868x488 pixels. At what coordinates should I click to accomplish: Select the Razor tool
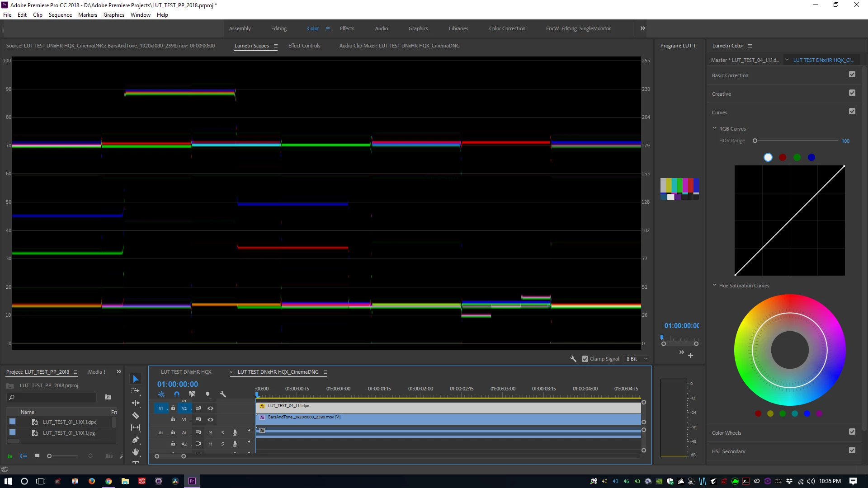[x=135, y=415]
